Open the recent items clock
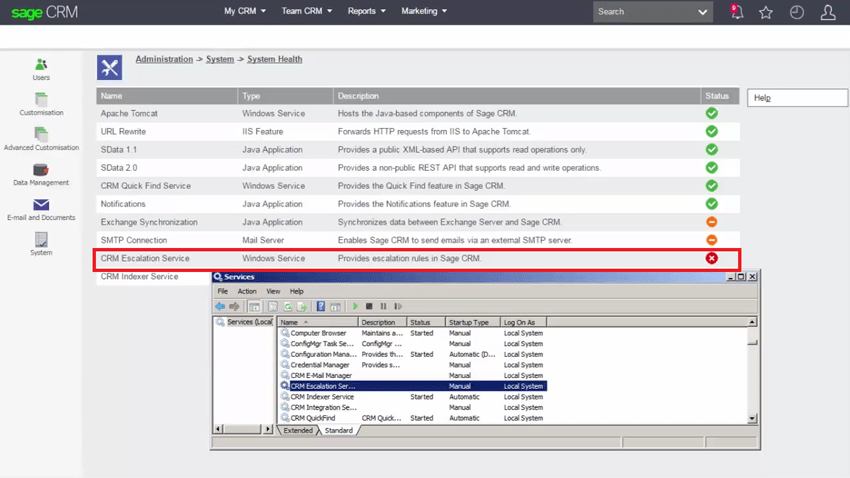The width and height of the screenshot is (850, 478). [796, 12]
